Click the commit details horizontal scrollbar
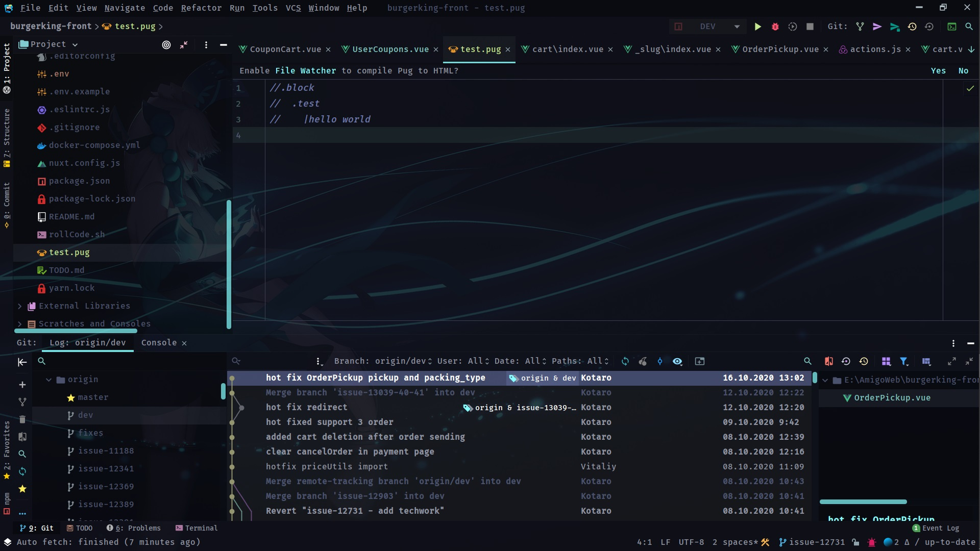The height and width of the screenshot is (551, 980). [x=863, y=502]
